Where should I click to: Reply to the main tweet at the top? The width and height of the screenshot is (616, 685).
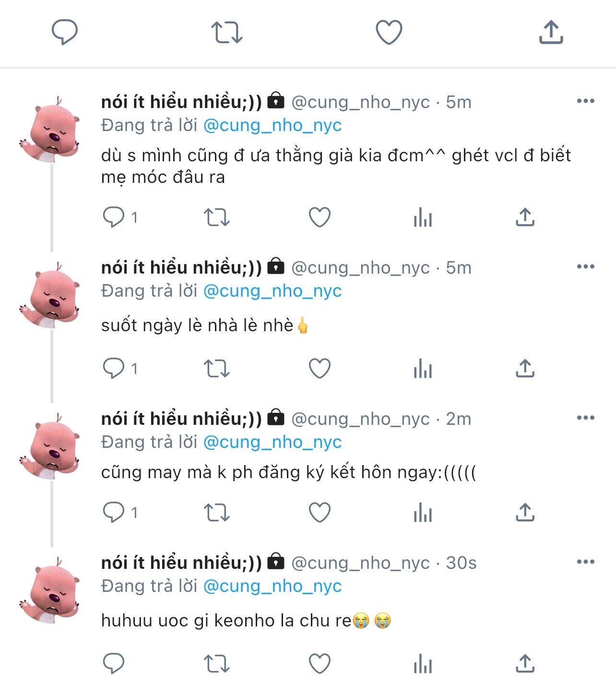[65, 33]
